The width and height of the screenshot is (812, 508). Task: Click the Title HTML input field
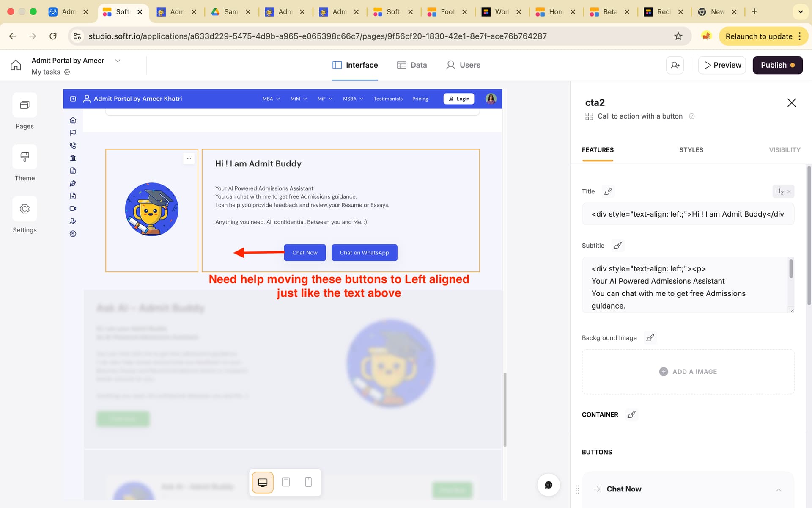[x=688, y=214]
